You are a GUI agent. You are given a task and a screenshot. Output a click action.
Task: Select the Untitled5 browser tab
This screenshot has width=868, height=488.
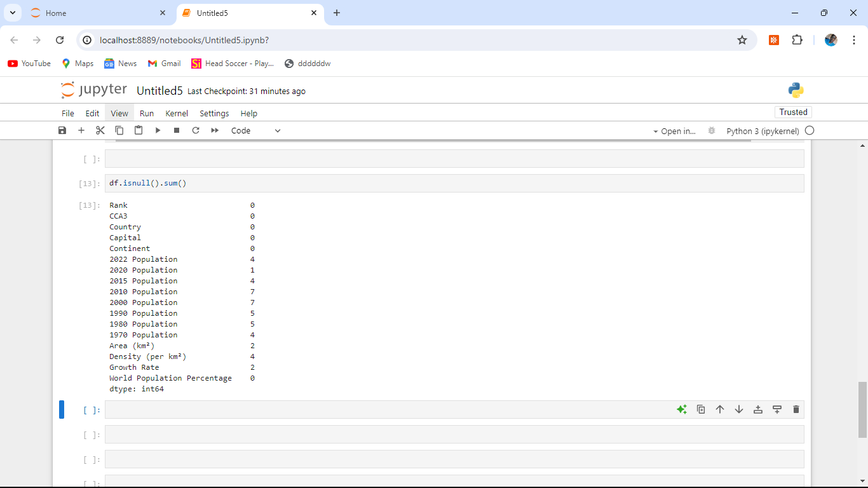click(x=249, y=13)
